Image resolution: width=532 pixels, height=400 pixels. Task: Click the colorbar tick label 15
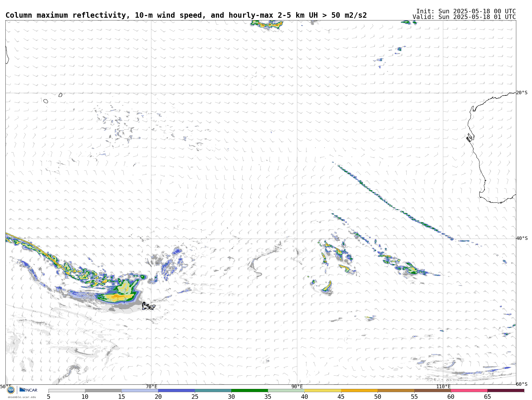pyautogui.click(x=122, y=397)
